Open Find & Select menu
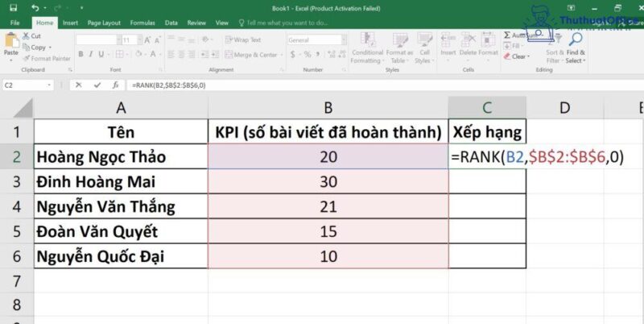The image size is (644, 324). pos(576,48)
